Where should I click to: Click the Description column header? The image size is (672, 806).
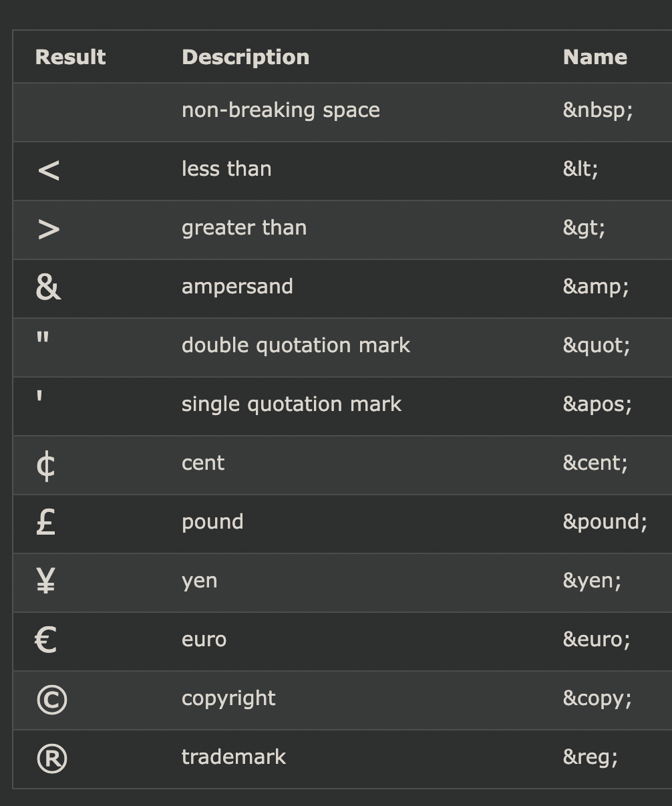(x=245, y=57)
